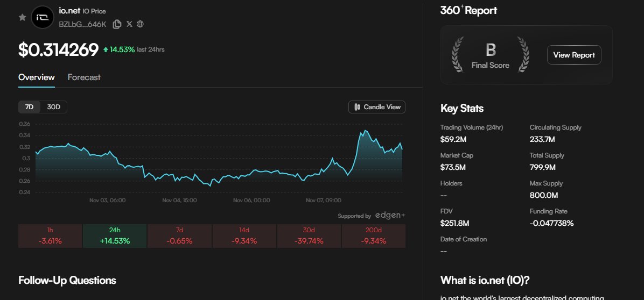This screenshot has width=644, height=300.
Task: Click the BZLbG...646K address text
Action: (82, 24)
